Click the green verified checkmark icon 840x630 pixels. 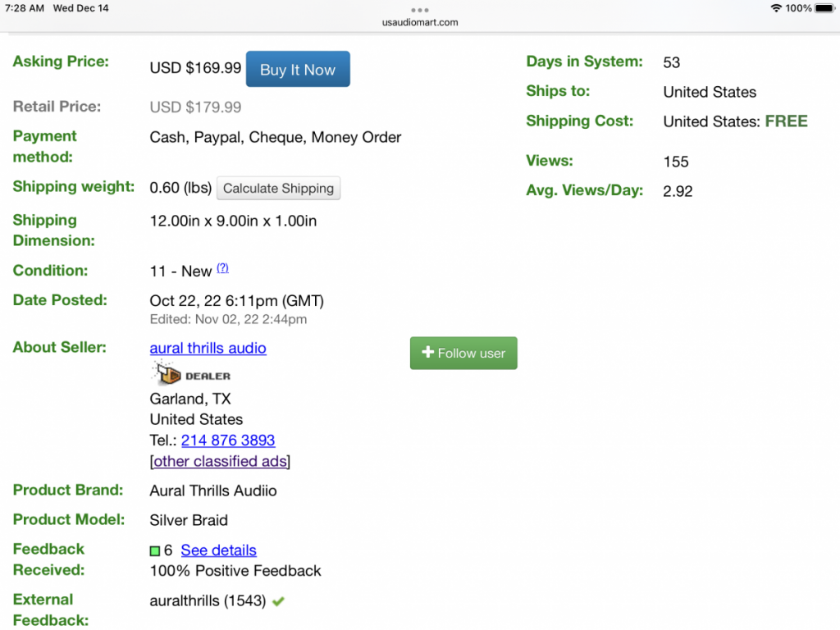point(278,601)
